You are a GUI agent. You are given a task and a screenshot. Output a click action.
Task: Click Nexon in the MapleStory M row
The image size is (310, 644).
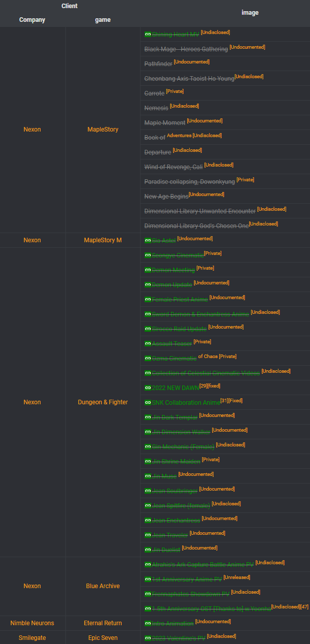[x=32, y=240]
